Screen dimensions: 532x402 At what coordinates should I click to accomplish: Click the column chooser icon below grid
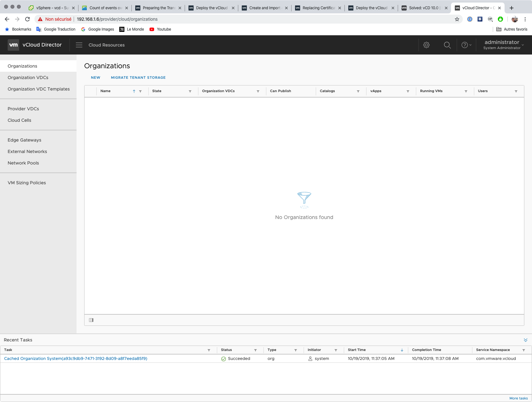(x=91, y=320)
